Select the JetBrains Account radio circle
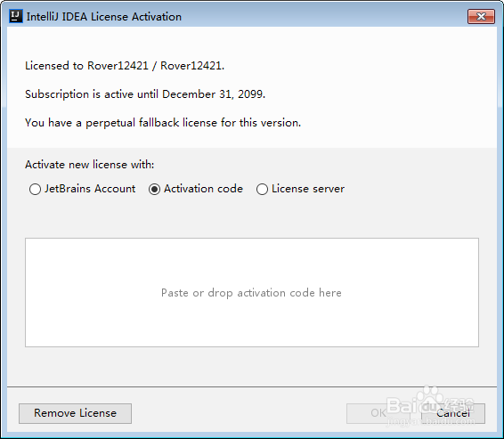This screenshot has height=439, width=504. point(35,189)
